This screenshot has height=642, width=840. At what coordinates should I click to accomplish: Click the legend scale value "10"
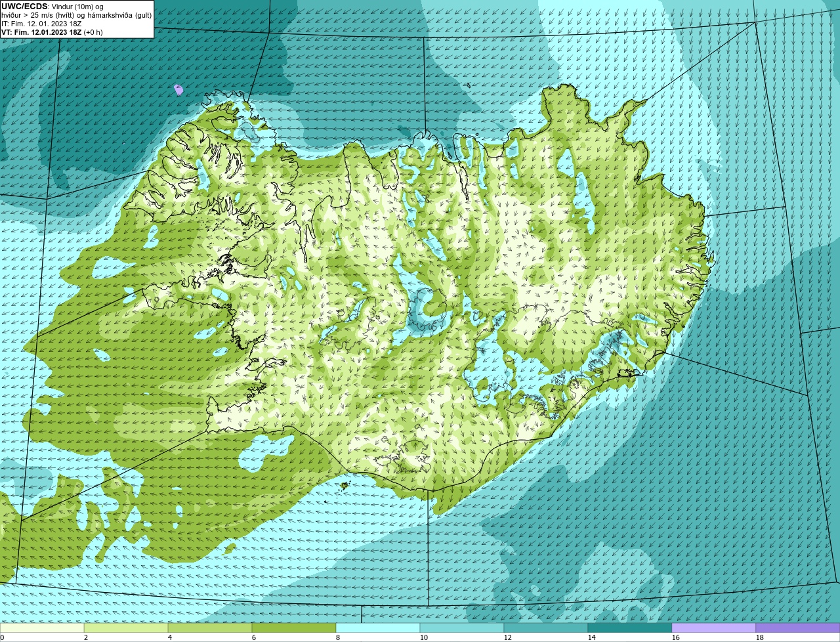424,637
